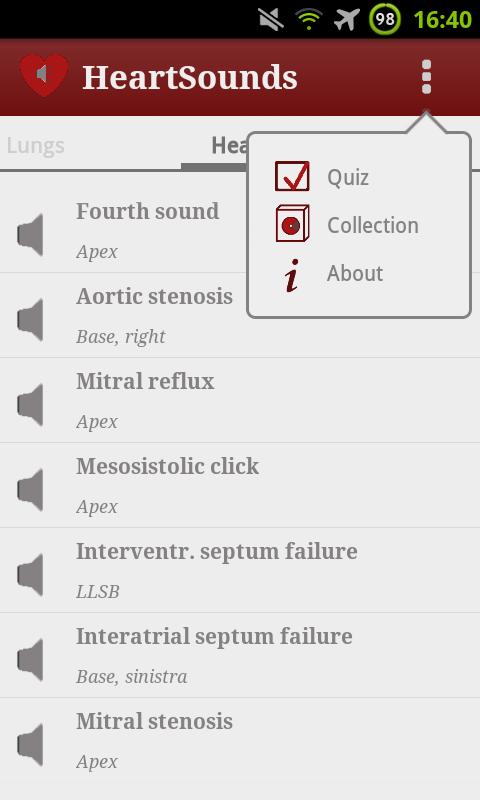The image size is (480, 800).
Task: Click the About info icon
Action: coord(292,275)
